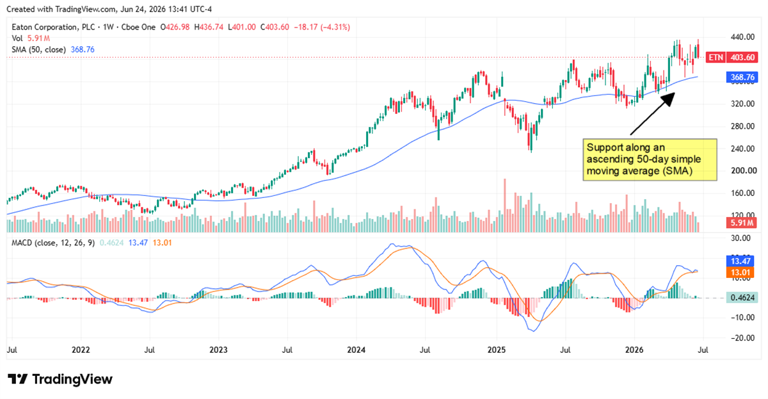Screen dimensions: 768x399
Task: Click the 2022 label on the time axis
Action: pos(81,350)
